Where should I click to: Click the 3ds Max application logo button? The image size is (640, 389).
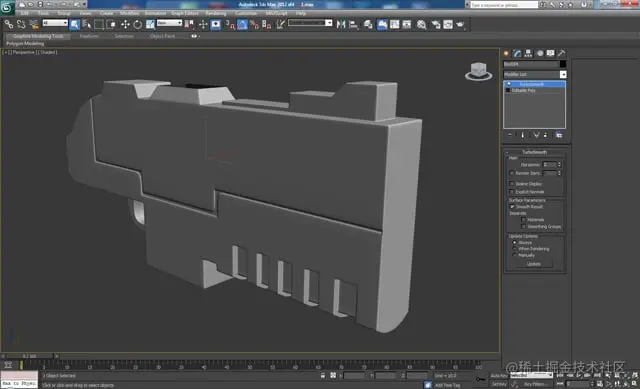coord(7,7)
